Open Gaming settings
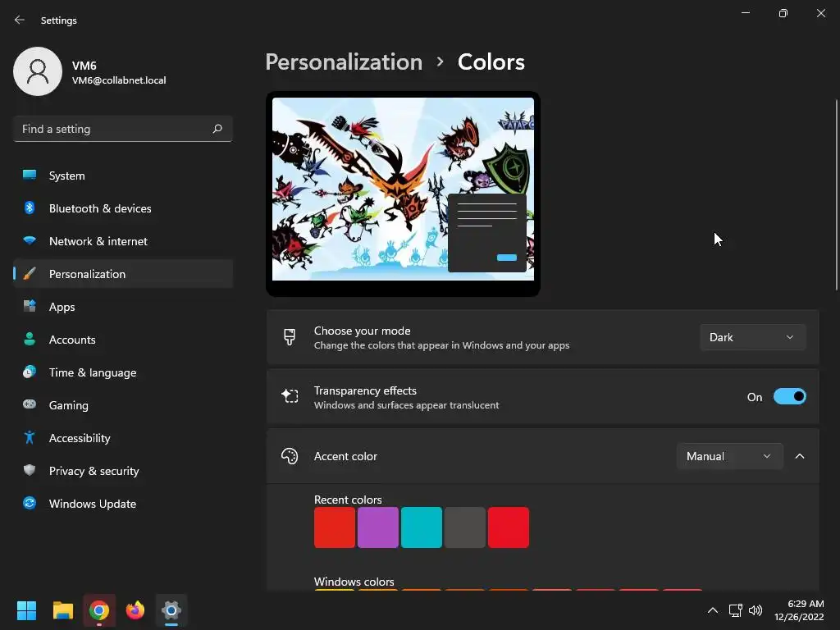 pyautogui.click(x=123, y=404)
